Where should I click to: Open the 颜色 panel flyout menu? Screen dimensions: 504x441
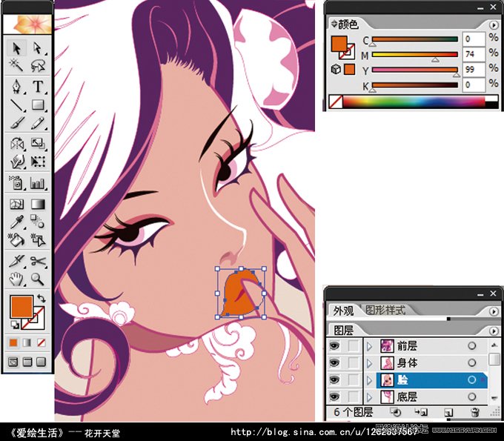[493, 24]
